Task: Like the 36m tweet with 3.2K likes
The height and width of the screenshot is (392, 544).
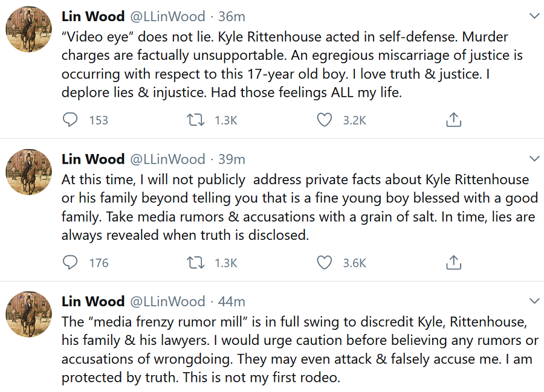Action: point(325,120)
